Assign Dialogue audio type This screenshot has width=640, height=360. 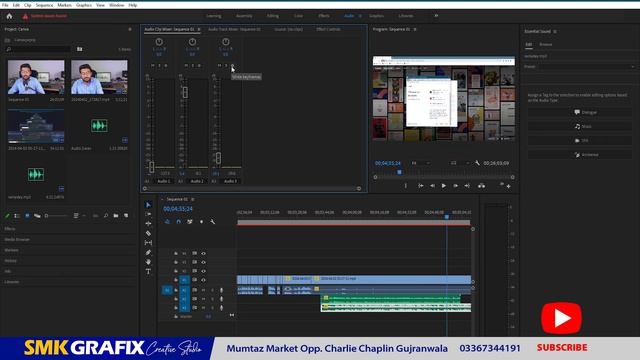tap(580, 112)
